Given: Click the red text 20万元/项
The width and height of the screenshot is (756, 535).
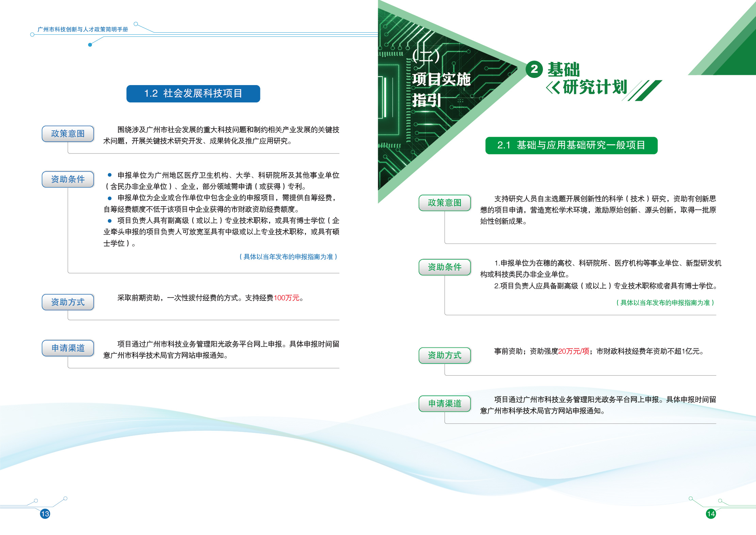Looking at the screenshot, I should point(574,351).
